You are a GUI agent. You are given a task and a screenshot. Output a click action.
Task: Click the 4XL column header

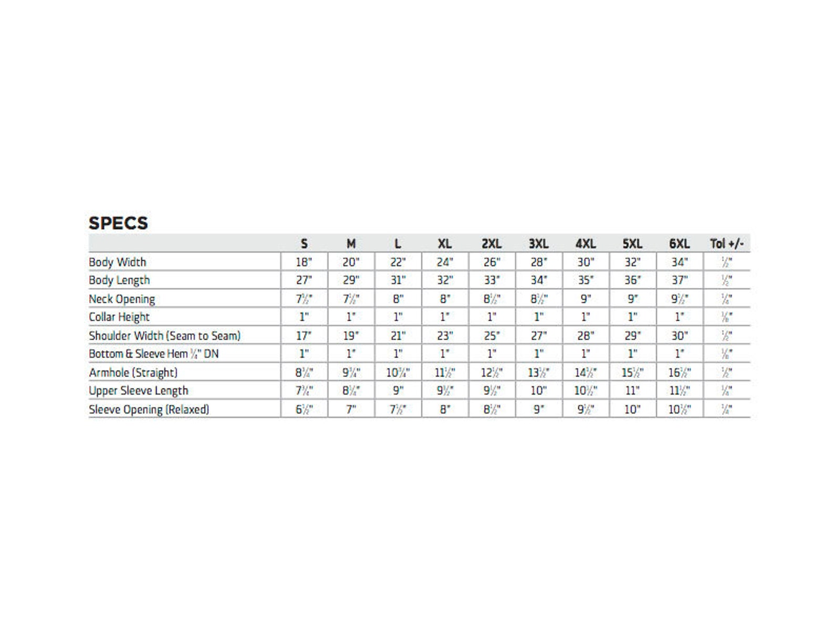(586, 244)
